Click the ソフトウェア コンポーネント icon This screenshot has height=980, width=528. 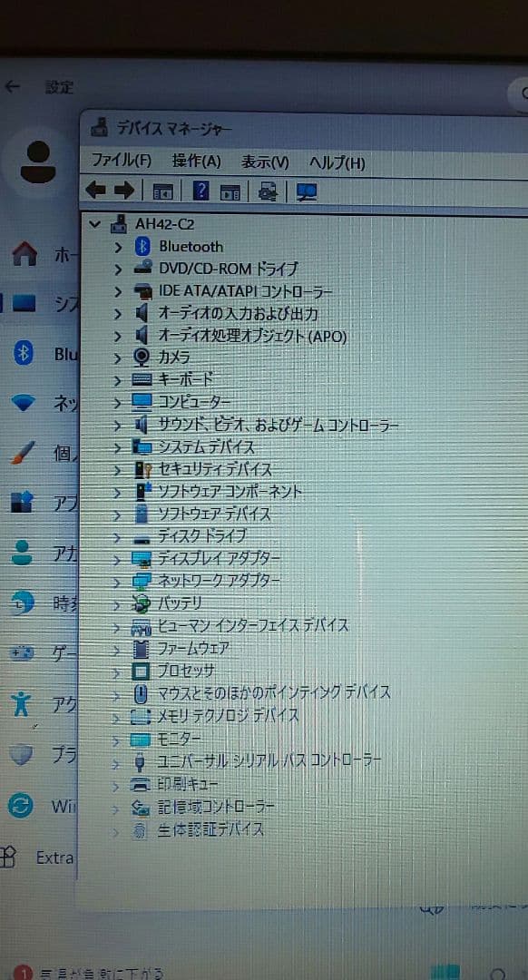tap(142, 491)
